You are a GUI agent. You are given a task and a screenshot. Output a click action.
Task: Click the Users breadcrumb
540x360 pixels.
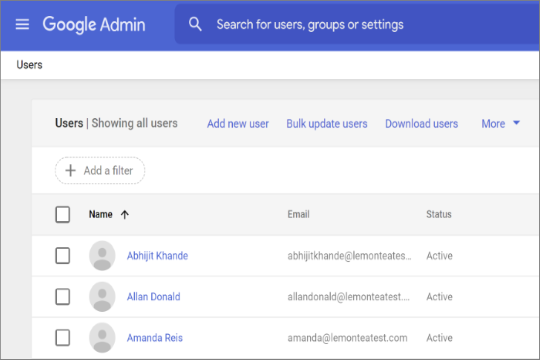(30, 65)
